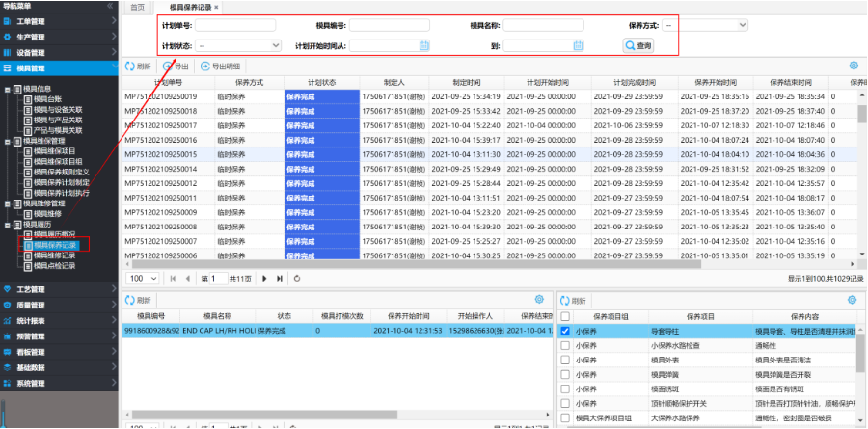Switch to the 首页 tab
The width and height of the screenshot is (868, 429).
click(137, 7)
